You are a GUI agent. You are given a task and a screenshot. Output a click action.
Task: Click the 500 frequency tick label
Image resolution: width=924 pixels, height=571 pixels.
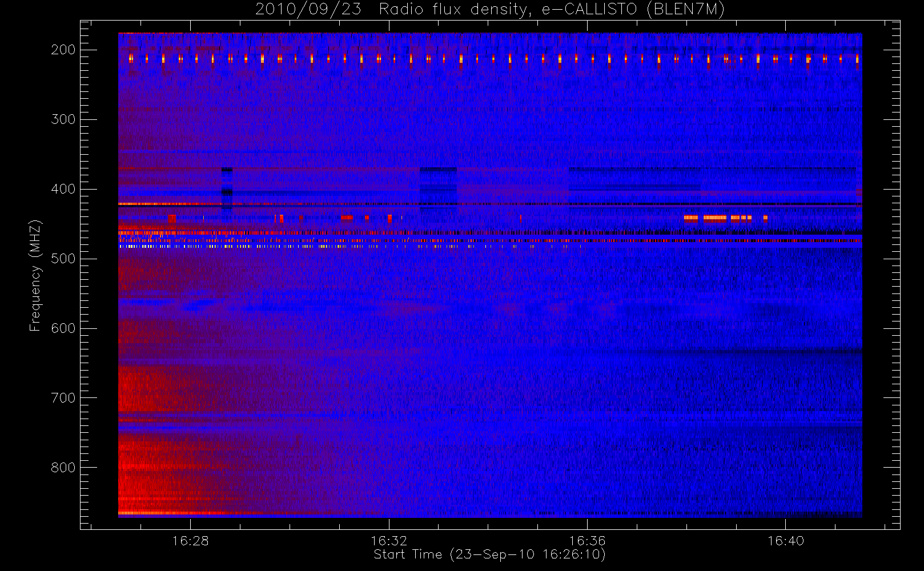click(x=63, y=259)
